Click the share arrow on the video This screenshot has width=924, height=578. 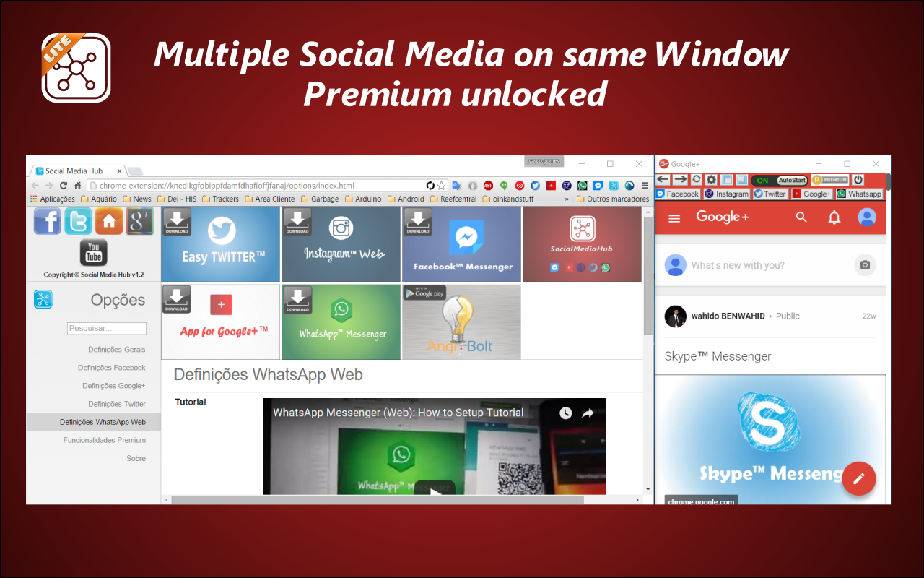click(588, 413)
